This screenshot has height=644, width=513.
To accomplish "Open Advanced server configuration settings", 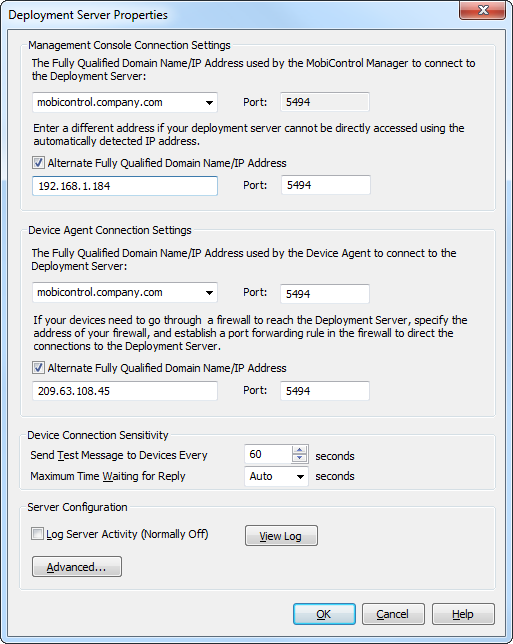I will (x=77, y=567).
